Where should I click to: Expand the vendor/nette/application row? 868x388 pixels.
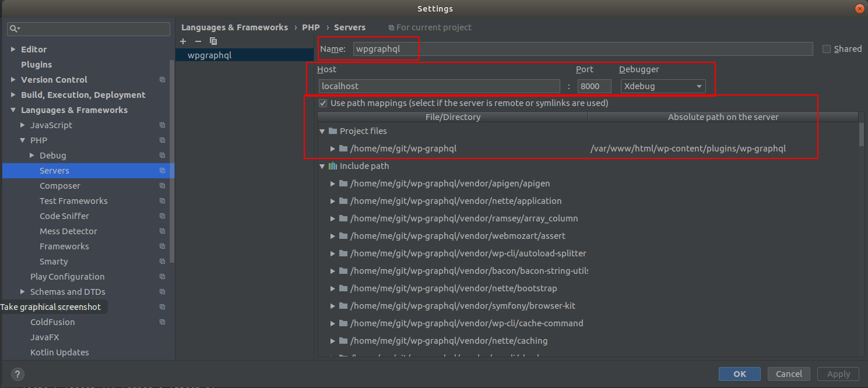pyautogui.click(x=333, y=201)
